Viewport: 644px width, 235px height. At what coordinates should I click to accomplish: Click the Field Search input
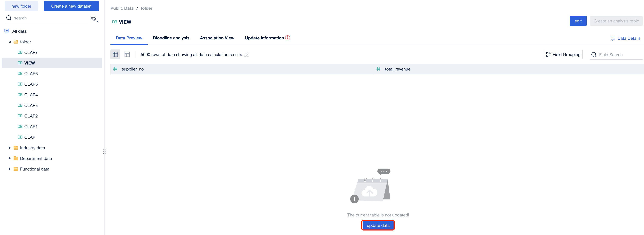(x=618, y=55)
